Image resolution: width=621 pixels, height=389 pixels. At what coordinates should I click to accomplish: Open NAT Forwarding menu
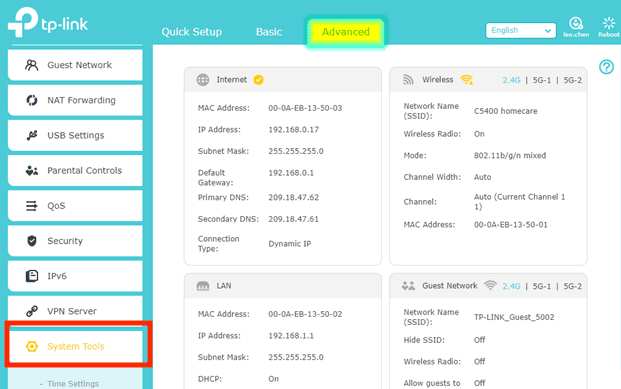coord(75,100)
